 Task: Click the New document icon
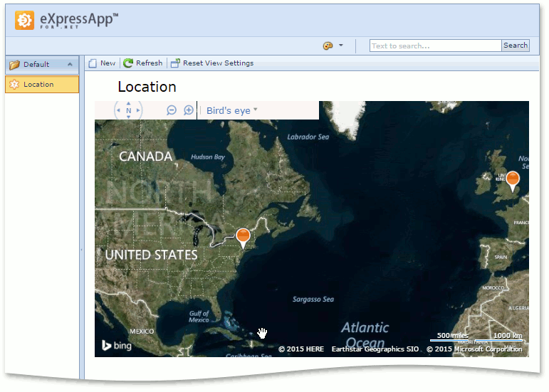point(93,63)
